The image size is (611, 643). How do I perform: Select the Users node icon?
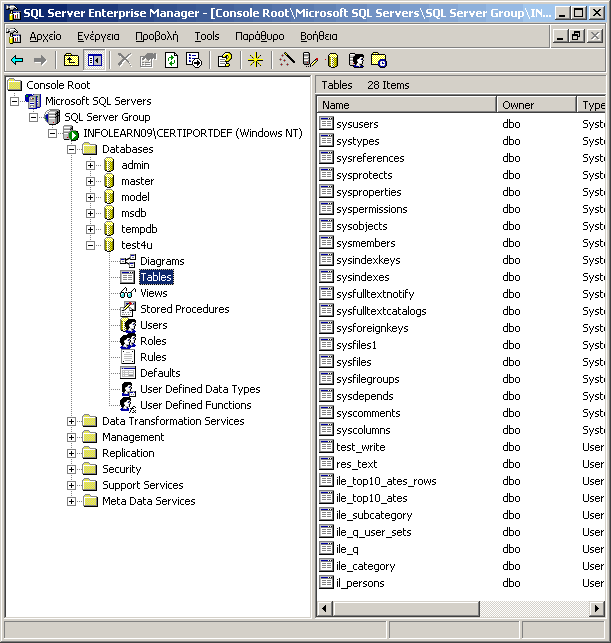point(128,325)
